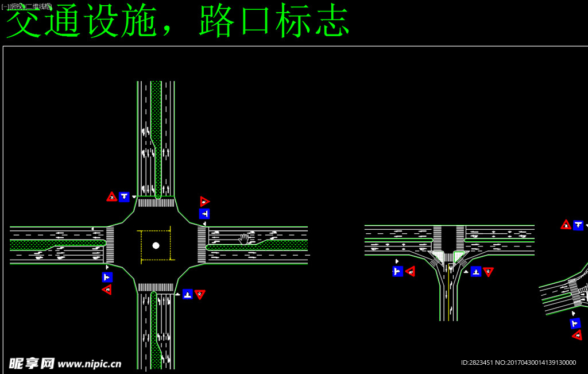Select blue sign left of T-junction
The height and width of the screenshot is (374, 588).
point(398,271)
